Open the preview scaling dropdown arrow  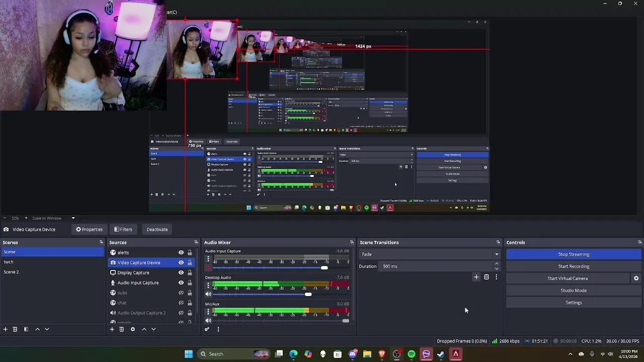point(73,218)
